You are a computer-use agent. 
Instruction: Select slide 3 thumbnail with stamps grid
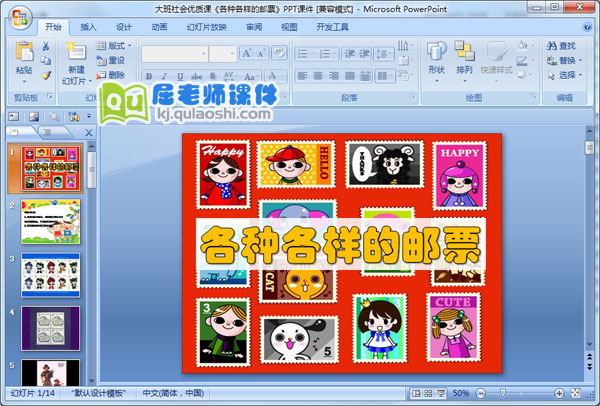tap(51, 275)
